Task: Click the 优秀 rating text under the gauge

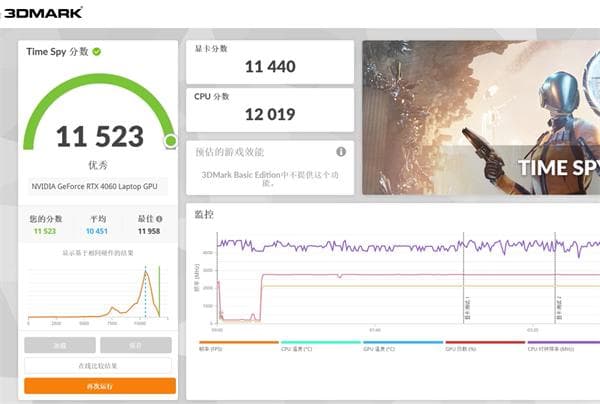Action: tap(98, 165)
